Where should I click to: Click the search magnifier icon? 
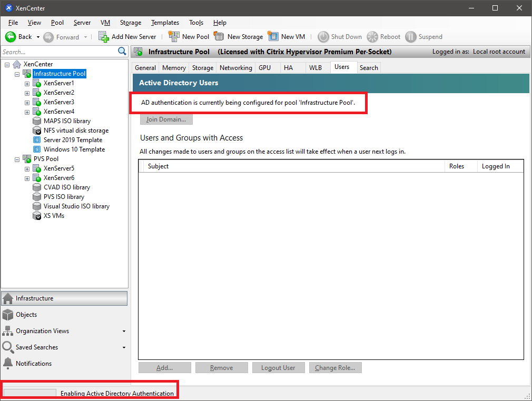(x=122, y=51)
